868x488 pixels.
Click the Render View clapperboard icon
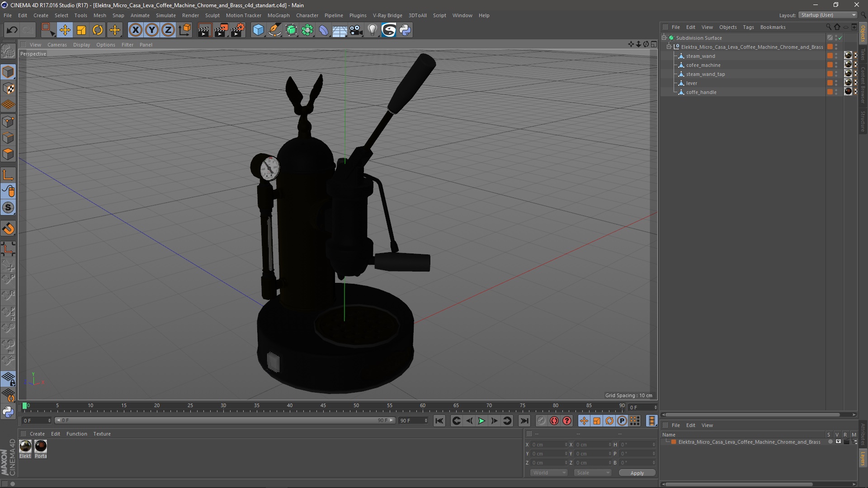pos(204,30)
